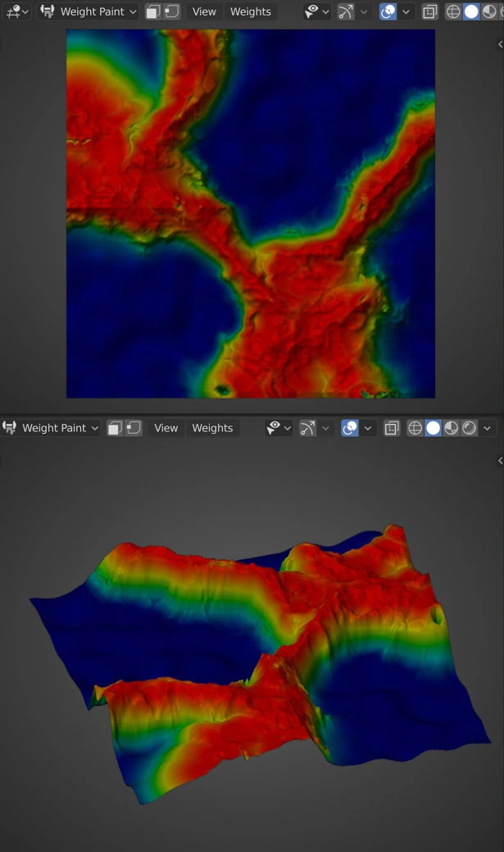Switch bottom viewport to rendered shading
The image size is (504, 852).
pyautogui.click(x=470, y=428)
